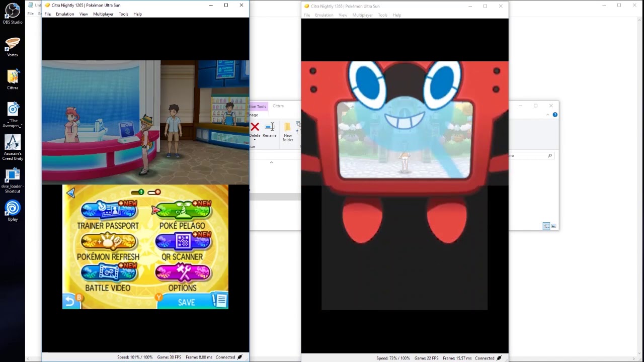Image resolution: width=644 pixels, height=362 pixels.
Task: Open skse_loader shortcut on desktop
Action: [x=13, y=180]
